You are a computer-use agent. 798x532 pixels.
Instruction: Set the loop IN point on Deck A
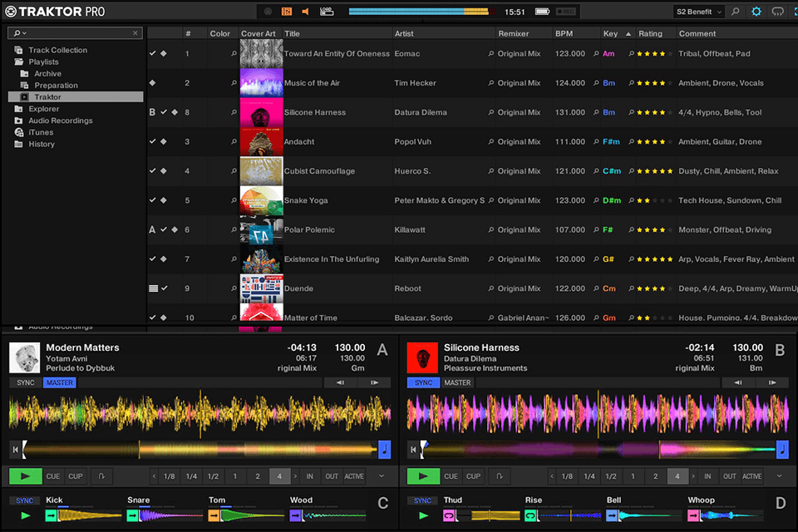309,476
